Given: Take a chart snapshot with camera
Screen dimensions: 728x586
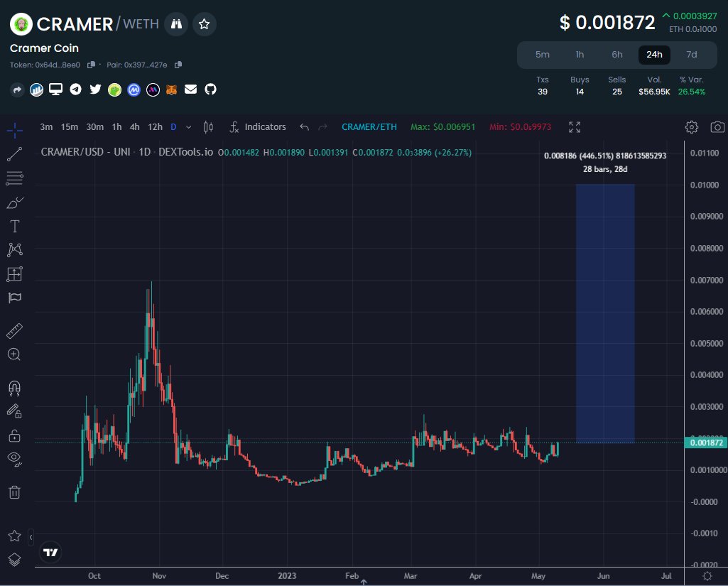Looking at the screenshot, I should pyautogui.click(x=718, y=126).
